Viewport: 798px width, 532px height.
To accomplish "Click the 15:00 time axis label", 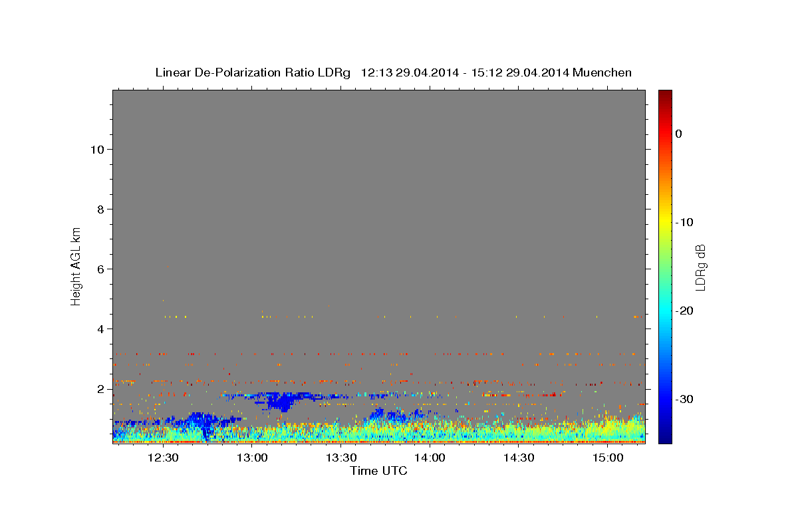I will coord(608,458).
